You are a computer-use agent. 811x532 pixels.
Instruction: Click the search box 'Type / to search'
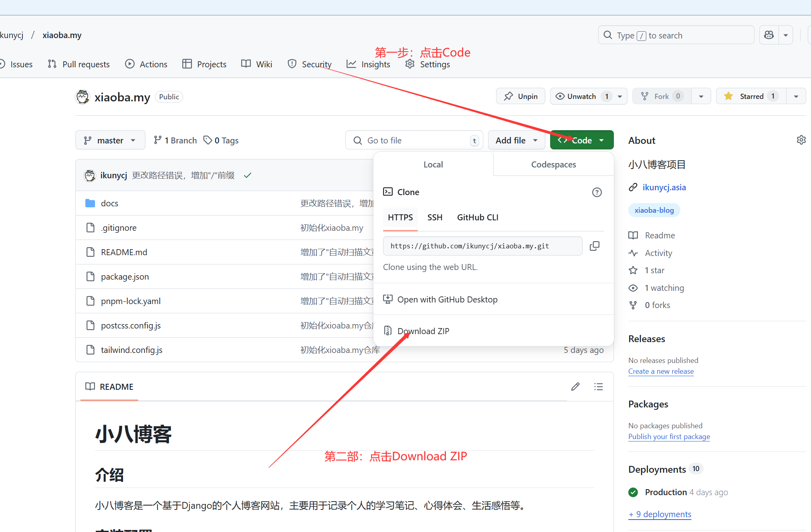click(676, 35)
